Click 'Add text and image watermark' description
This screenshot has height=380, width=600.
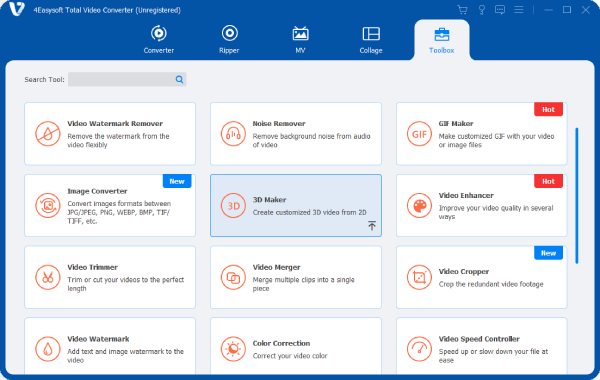point(126,356)
